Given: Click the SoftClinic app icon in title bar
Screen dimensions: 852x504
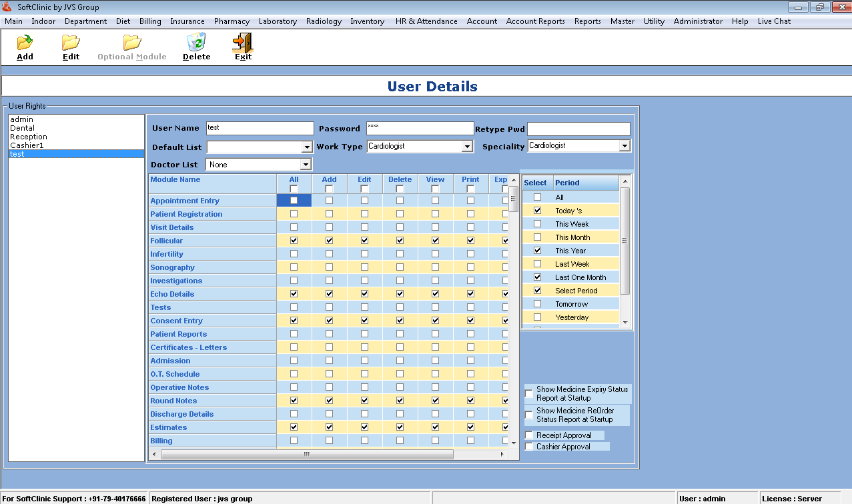Looking at the screenshot, I should tap(7, 7).
